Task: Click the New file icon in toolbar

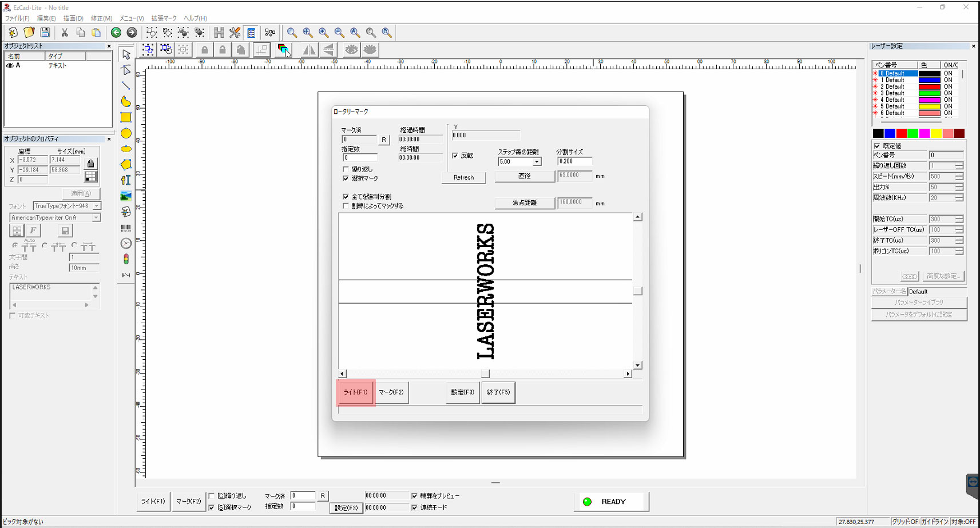Action: coord(13,33)
